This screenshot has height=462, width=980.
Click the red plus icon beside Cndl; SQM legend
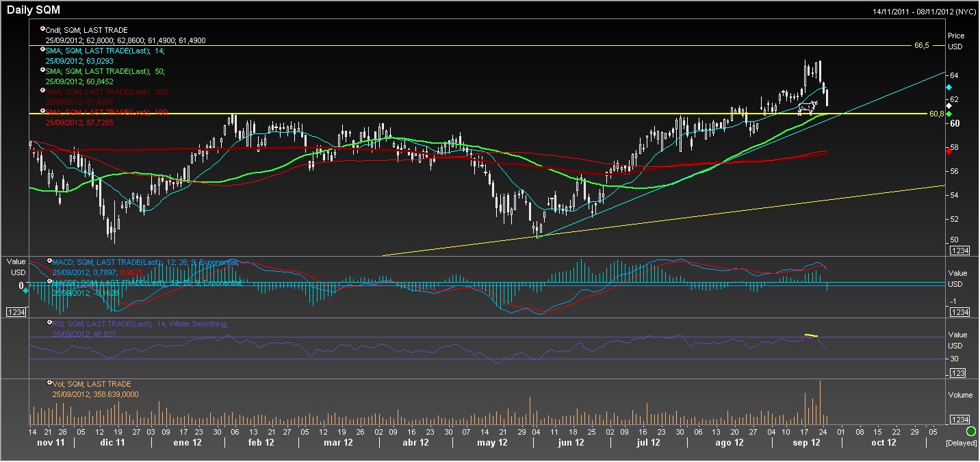click(x=43, y=29)
